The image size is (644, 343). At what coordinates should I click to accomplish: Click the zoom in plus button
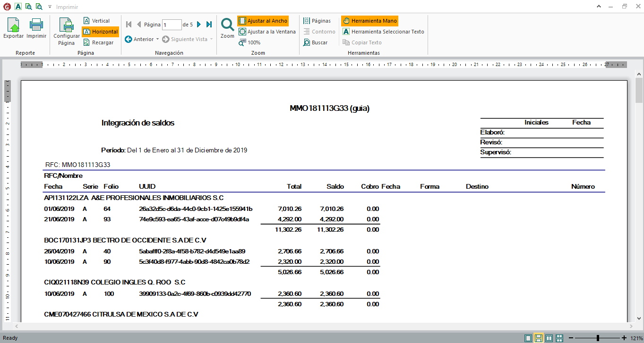[625, 338]
